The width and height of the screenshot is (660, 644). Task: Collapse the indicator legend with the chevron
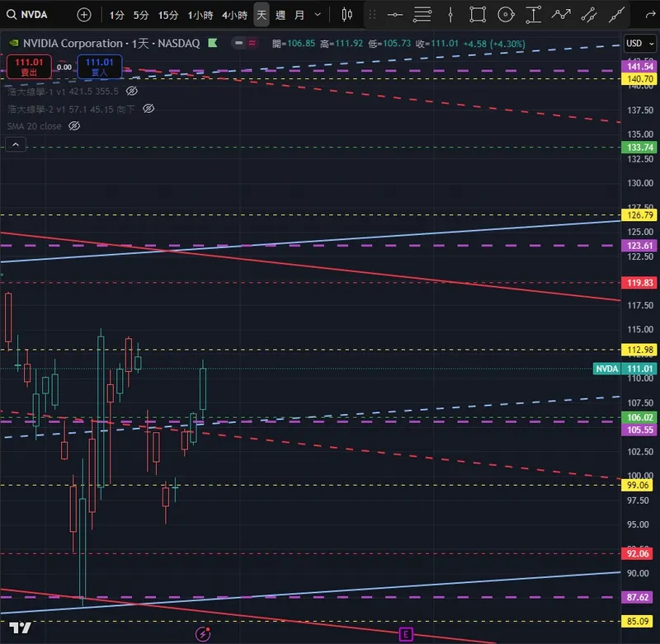pos(16,144)
